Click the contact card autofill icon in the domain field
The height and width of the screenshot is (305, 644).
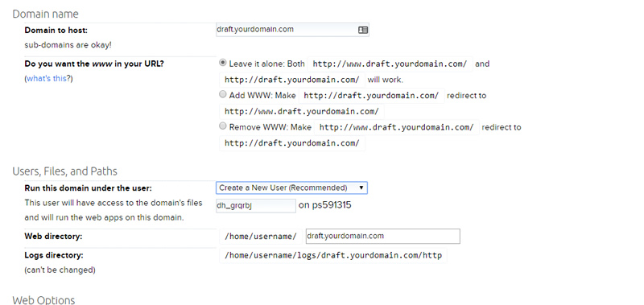pyautogui.click(x=363, y=30)
